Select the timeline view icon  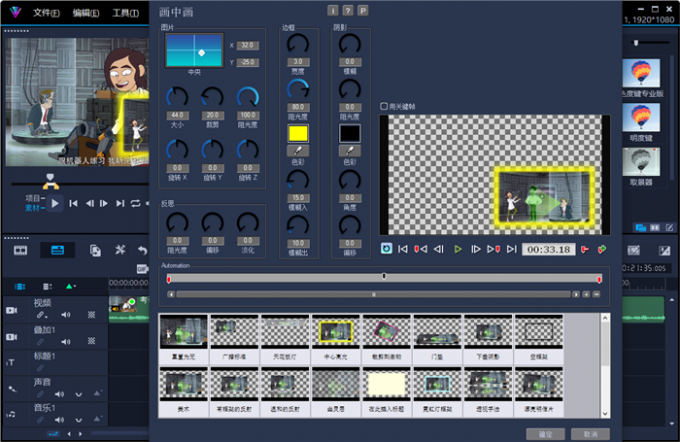tap(57, 250)
